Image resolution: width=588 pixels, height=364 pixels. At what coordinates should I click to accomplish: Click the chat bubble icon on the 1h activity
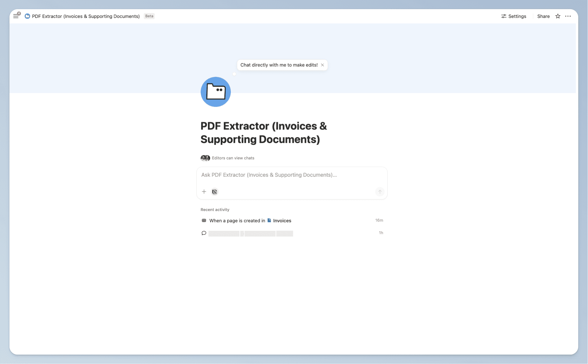click(x=203, y=233)
